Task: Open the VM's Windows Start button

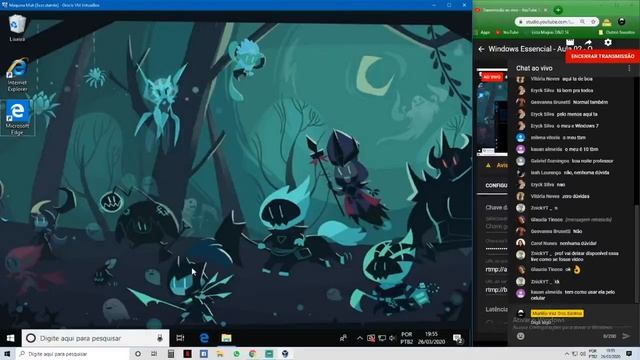Action: pos(10,338)
